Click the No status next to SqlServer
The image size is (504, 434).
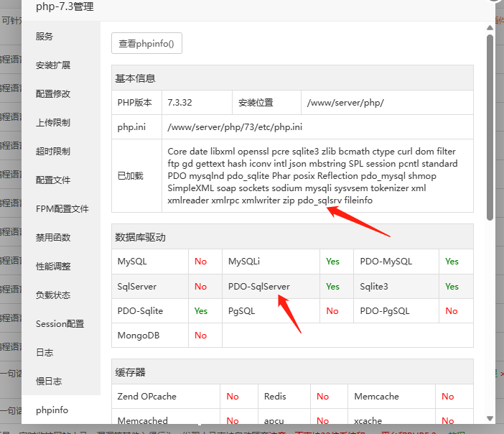click(x=200, y=286)
